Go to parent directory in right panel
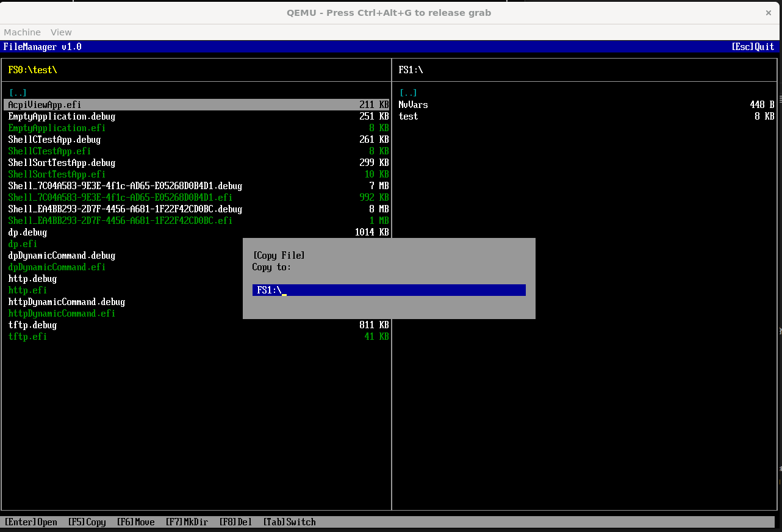The height and width of the screenshot is (532, 782). [x=408, y=93]
